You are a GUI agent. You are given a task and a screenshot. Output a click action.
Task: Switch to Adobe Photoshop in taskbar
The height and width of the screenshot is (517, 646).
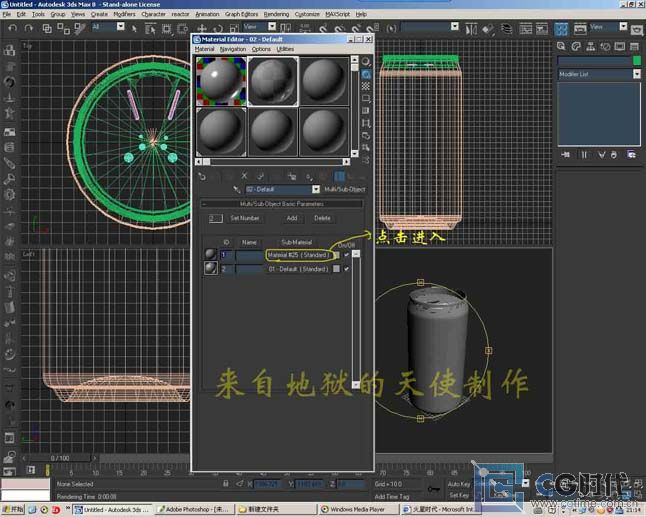[195, 510]
